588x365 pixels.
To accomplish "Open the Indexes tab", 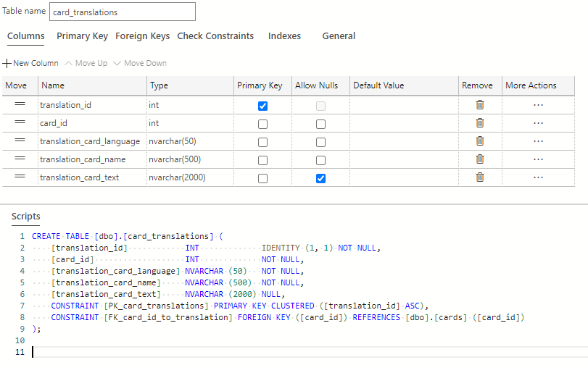I will pyautogui.click(x=284, y=36).
